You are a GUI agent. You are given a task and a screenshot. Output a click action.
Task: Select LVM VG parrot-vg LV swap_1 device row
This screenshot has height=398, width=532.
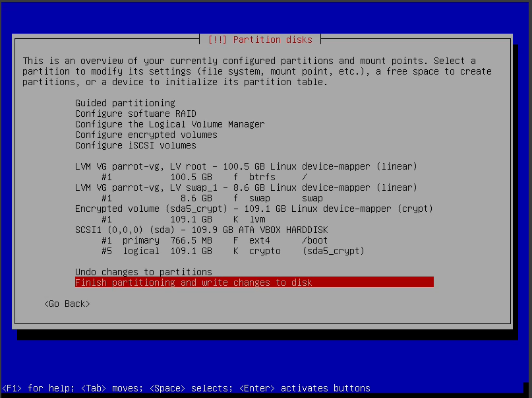(246, 187)
